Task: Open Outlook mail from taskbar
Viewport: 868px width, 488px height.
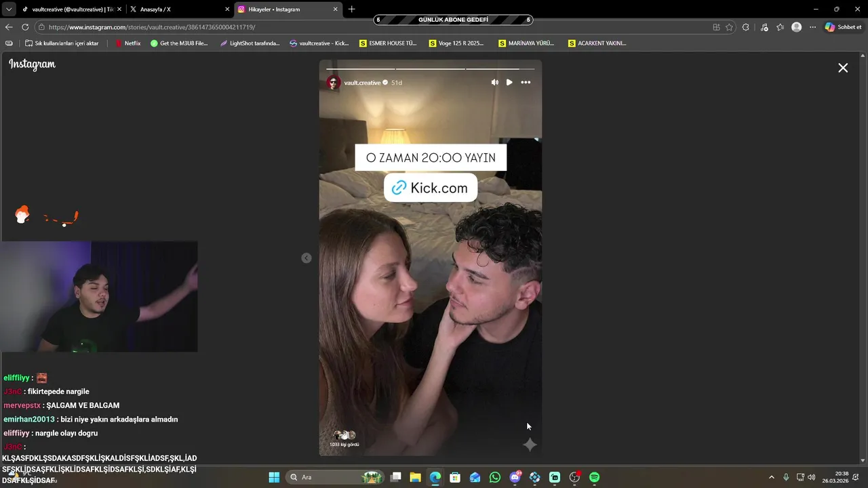Action: coord(475,477)
